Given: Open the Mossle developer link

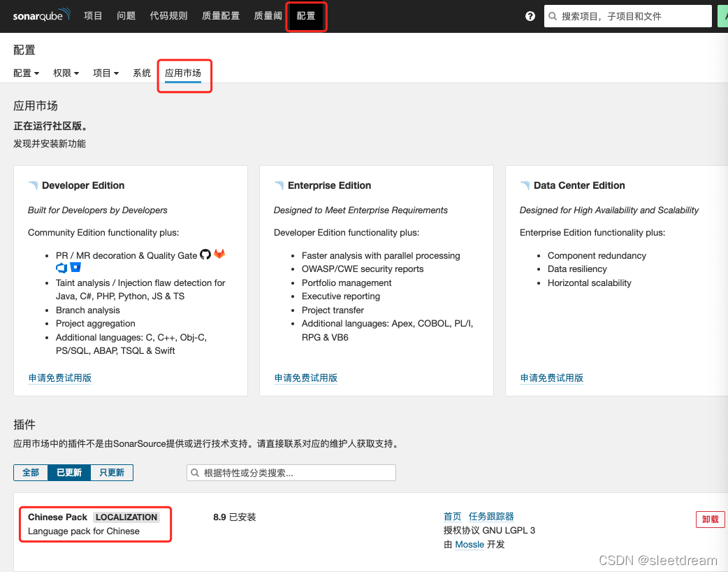Looking at the screenshot, I should tap(469, 544).
